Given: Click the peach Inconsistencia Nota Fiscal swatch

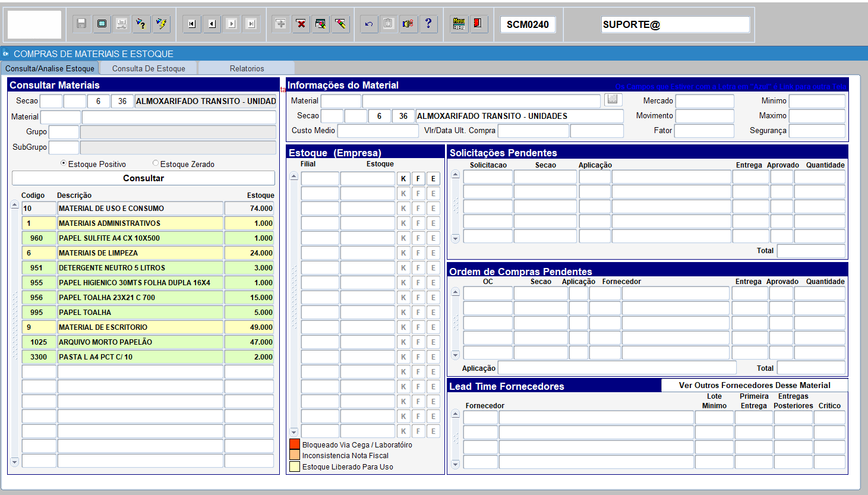Looking at the screenshot, I should pos(295,455).
